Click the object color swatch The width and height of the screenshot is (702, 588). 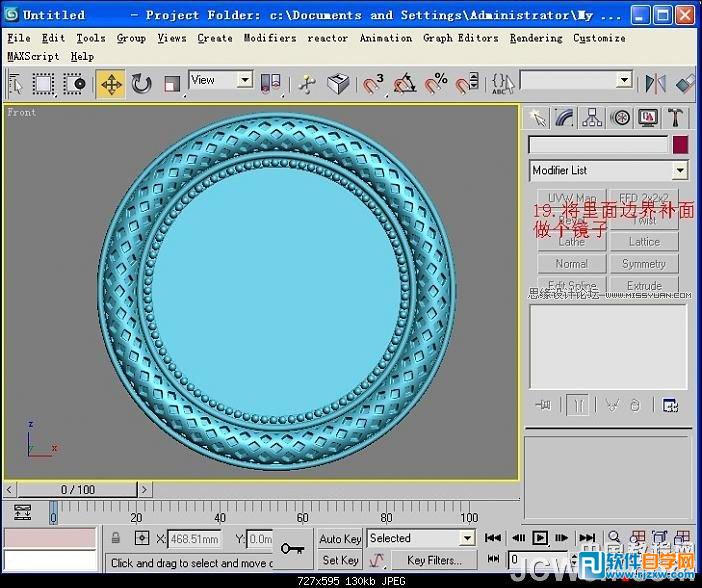[680, 145]
